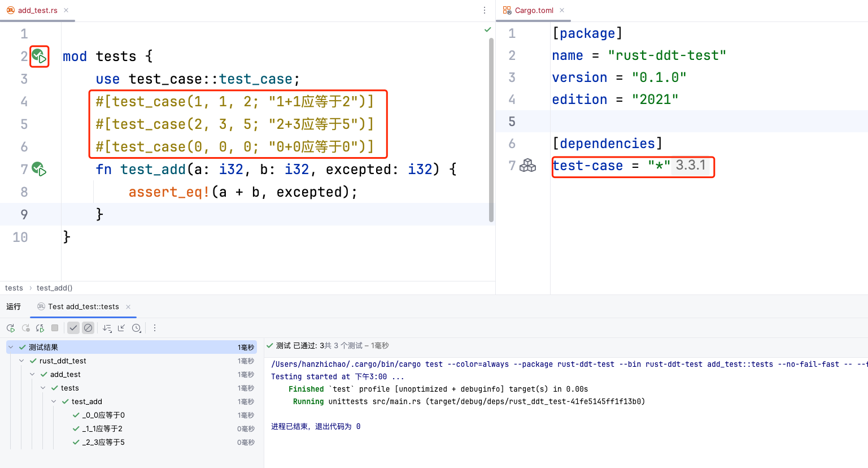Click the editor vertical scrollbar

tap(491, 130)
